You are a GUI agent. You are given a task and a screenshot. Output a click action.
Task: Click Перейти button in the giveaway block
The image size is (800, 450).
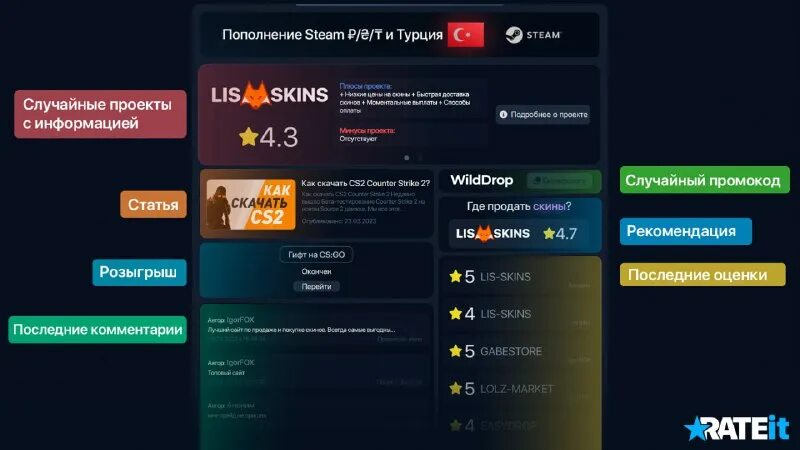(x=316, y=286)
